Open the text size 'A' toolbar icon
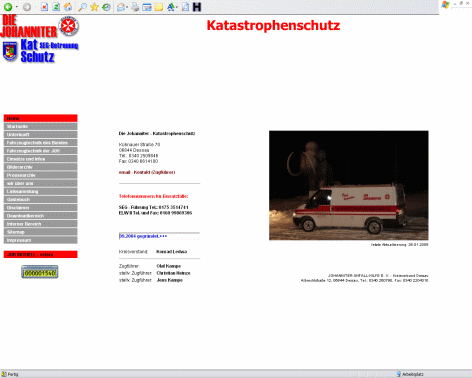This screenshot has height=378, width=472. (171, 7)
